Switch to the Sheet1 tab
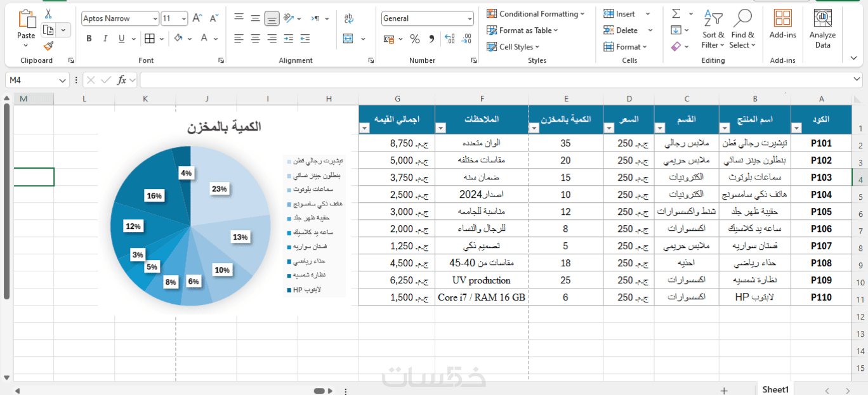Viewport: 868px width, 395px height. coord(775,390)
